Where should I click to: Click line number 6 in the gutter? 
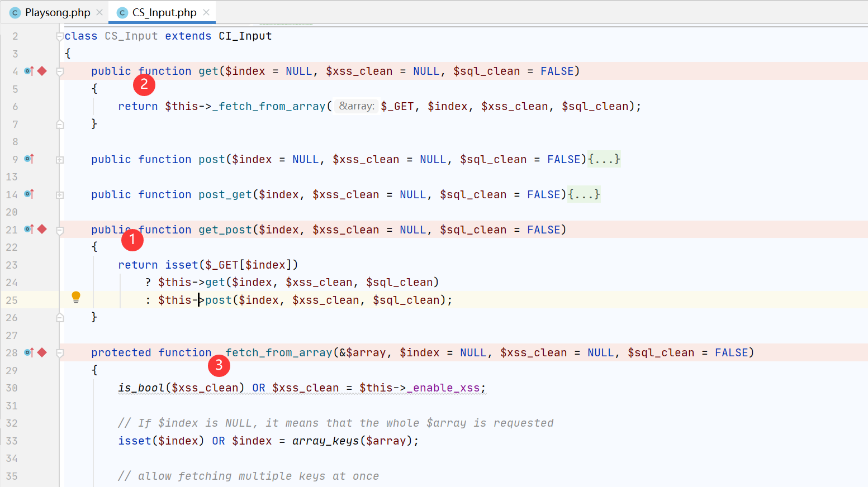tap(15, 106)
